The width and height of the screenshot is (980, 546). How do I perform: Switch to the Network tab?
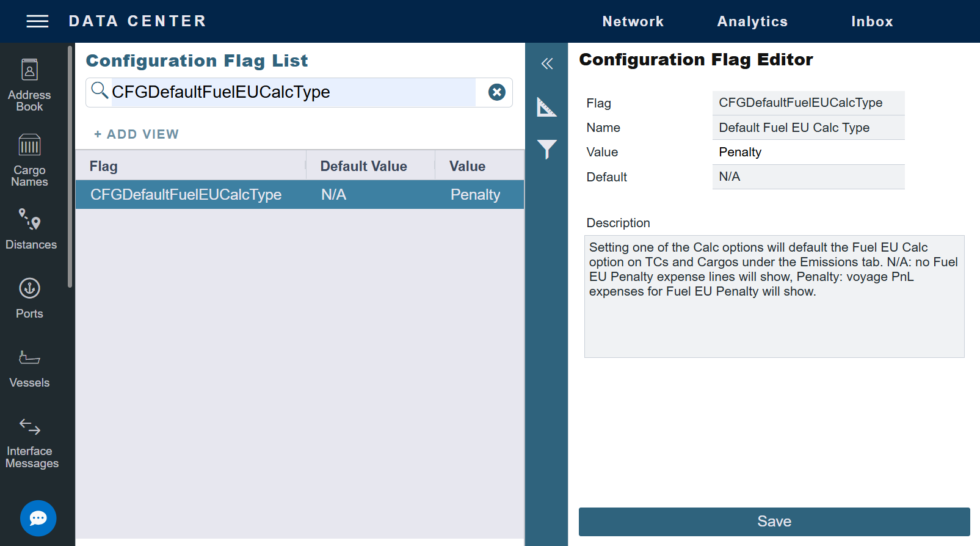click(x=633, y=21)
